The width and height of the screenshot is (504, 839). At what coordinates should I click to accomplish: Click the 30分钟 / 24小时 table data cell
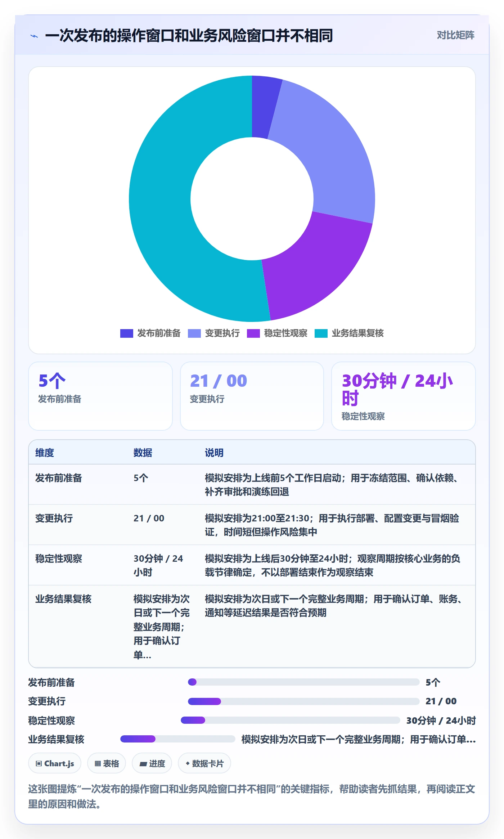(x=158, y=565)
